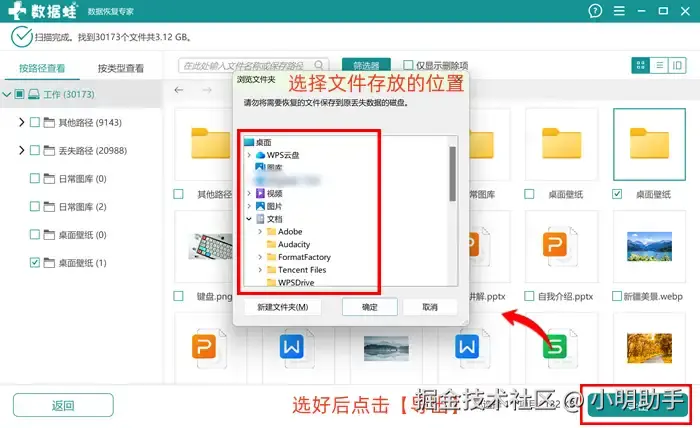Switch to 按路径查看 tab
Viewport: 700px width, 428px height.
[x=42, y=68]
